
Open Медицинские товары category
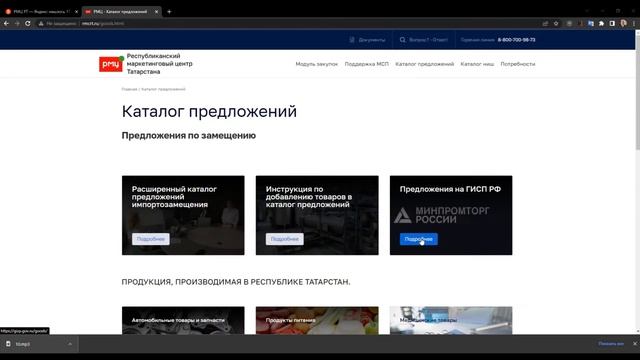pyautogui.click(x=451, y=321)
